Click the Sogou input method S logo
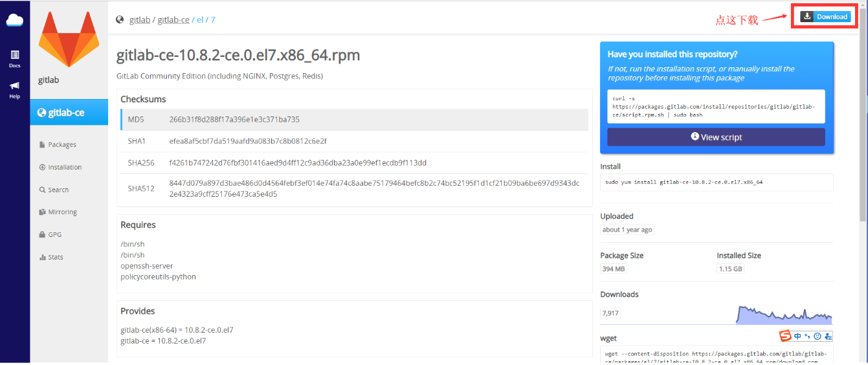Image resolution: width=868 pixels, height=365 pixels. click(x=785, y=336)
